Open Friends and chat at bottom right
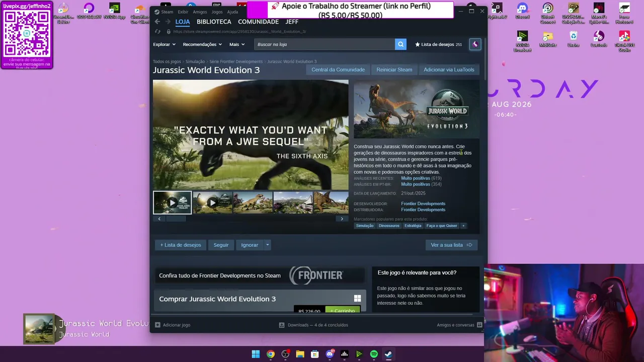Image resolution: width=644 pixels, height=362 pixels. (x=459, y=325)
